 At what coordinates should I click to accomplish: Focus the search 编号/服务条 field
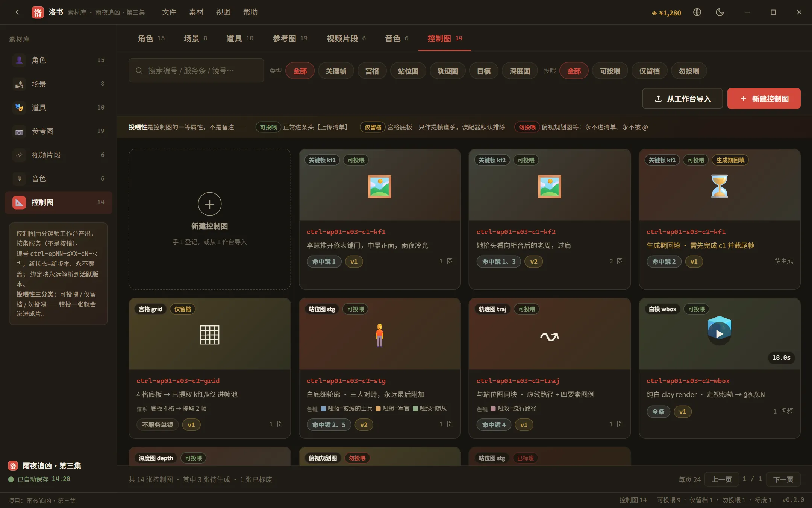(x=196, y=70)
